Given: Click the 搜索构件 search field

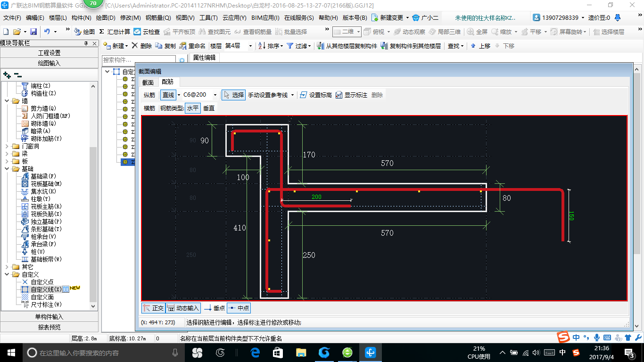Looking at the screenshot, I should click(139, 60).
